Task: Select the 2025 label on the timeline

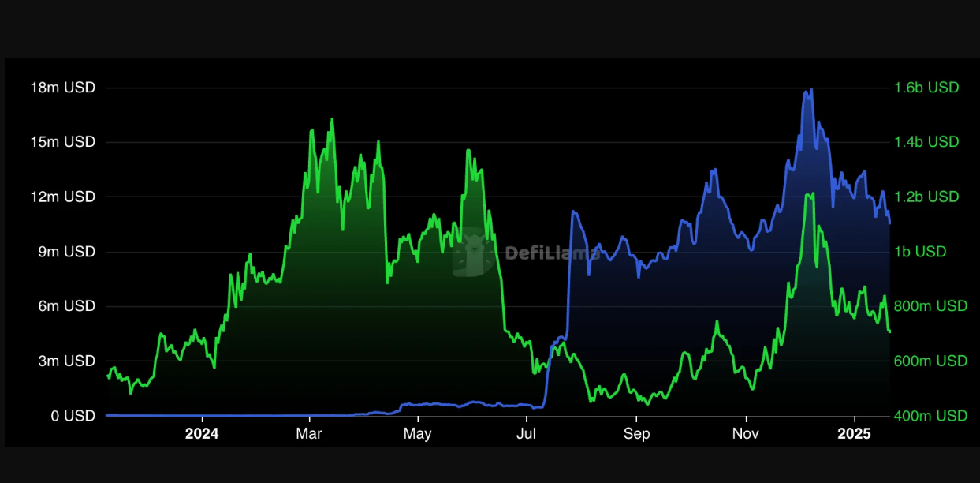Action: [x=855, y=433]
